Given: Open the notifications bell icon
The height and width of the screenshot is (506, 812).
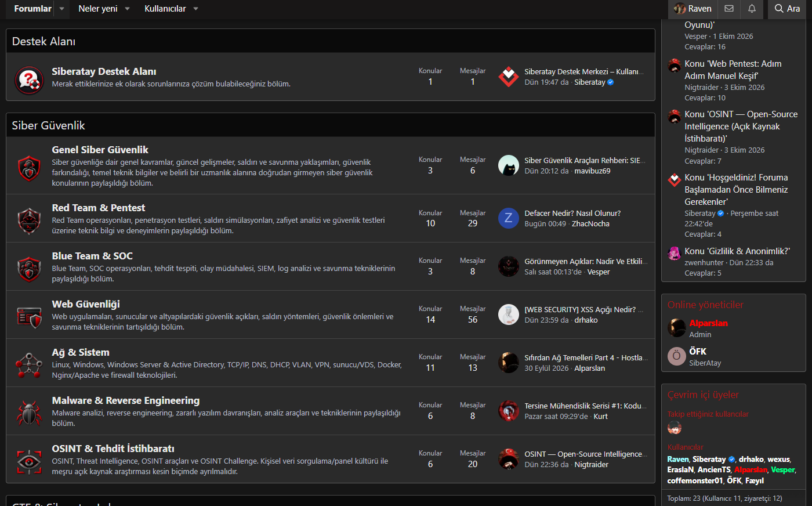Looking at the screenshot, I should [752, 9].
